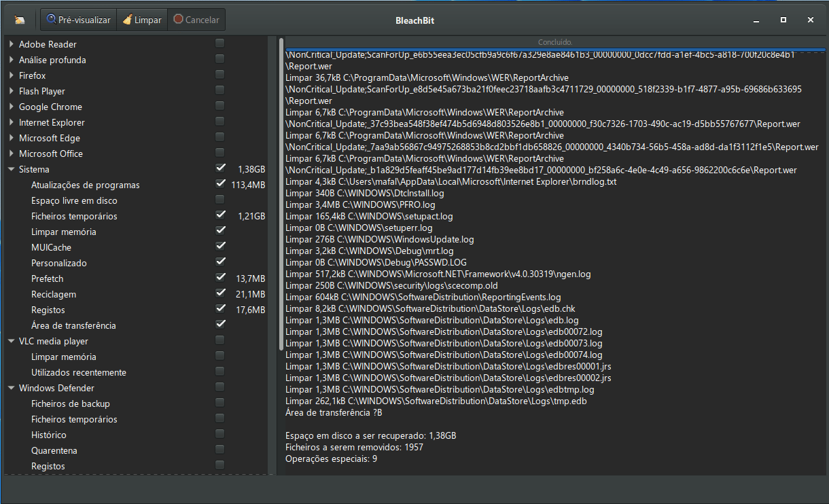This screenshot has width=829, height=504.
Task: Select Utilizados recentemente under VLC
Action: 136,372
